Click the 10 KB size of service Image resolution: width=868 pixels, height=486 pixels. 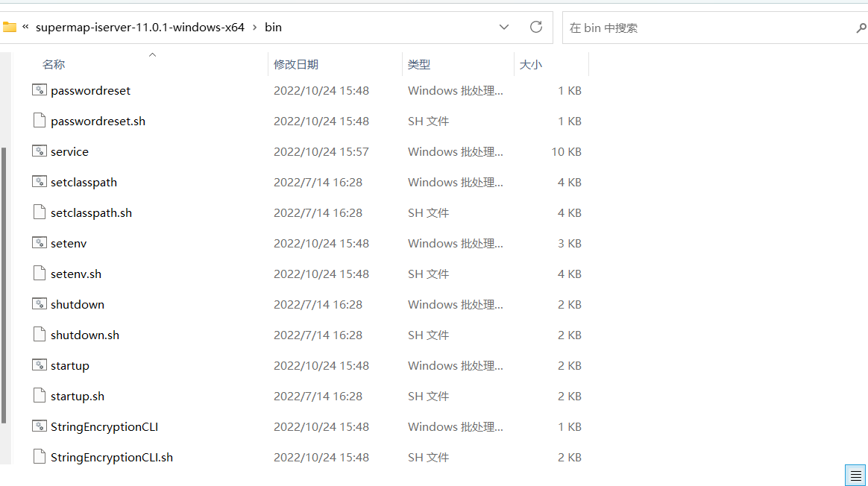(566, 151)
